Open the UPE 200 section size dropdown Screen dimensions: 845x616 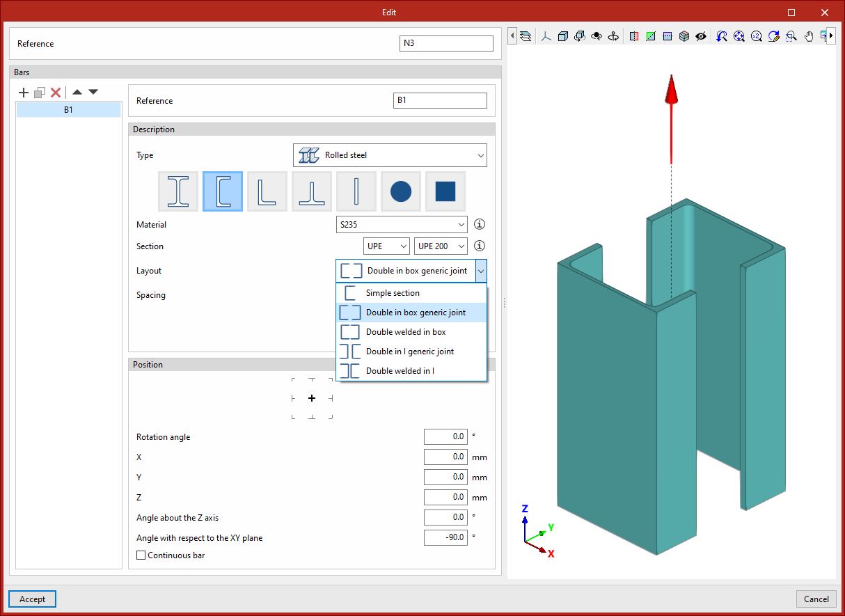point(441,246)
